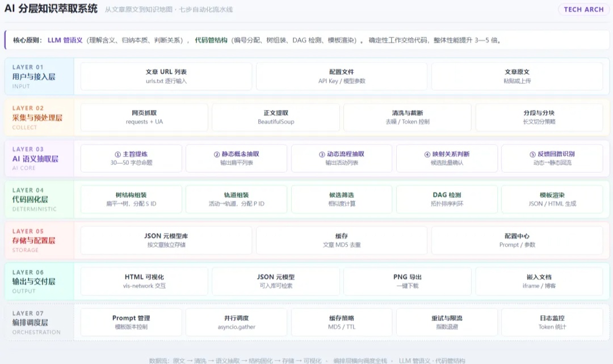The image size is (613, 364).
Task: Select the 候选筛选 card
Action: (342, 199)
